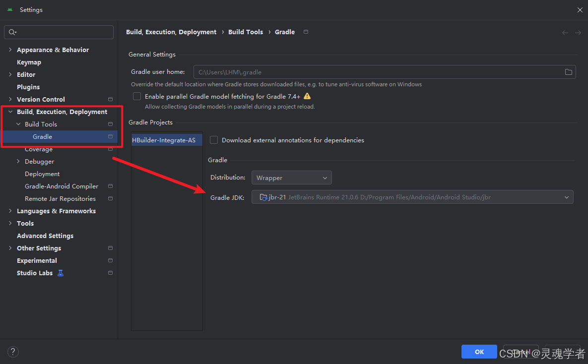This screenshot has height=364, width=588.
Task: Click the warning icon next to parallel fetching
Action: coord(307,96)
